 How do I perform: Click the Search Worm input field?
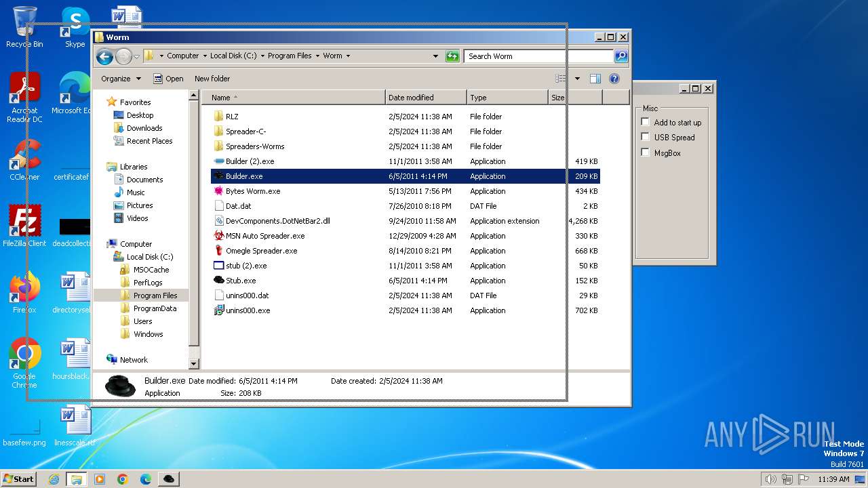pos(539,56)
